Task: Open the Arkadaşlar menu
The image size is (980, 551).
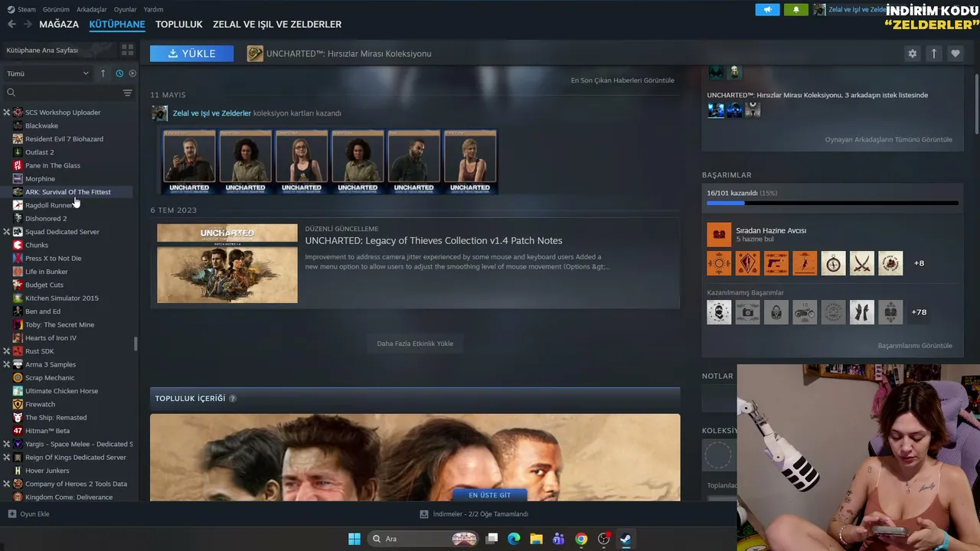Action: click(x=92, y=10)
